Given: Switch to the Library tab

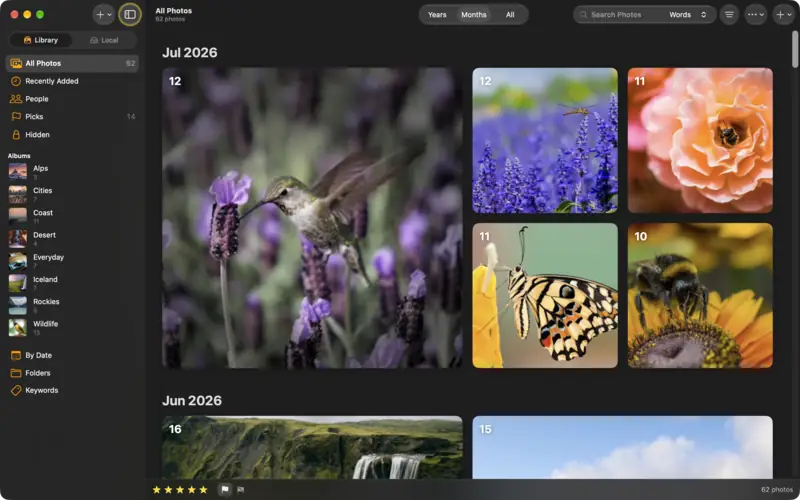Looking at the screenshot, I should 41,40.
